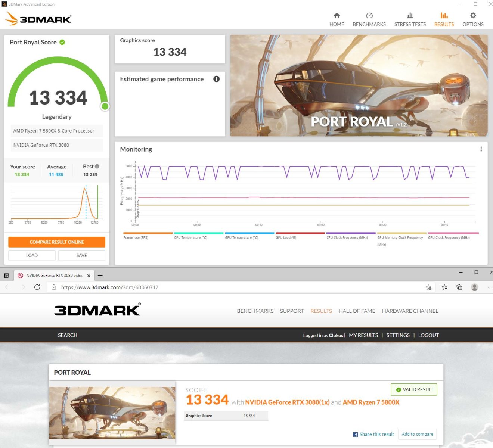Click the Port Royal thumbnail on the webpage

(x=112, y=413)
